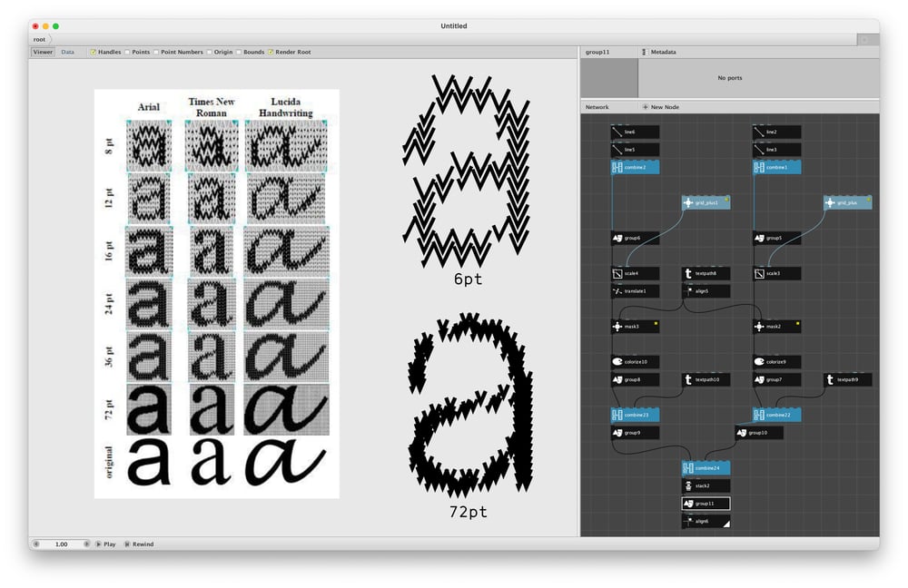Select the line2 node
Screen dimensions: 908x588
pos(776,132)
